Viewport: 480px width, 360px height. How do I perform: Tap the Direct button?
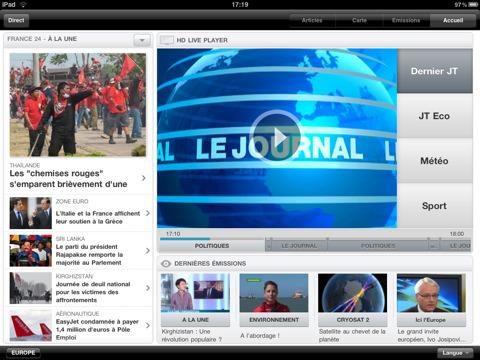click(16, 20)
